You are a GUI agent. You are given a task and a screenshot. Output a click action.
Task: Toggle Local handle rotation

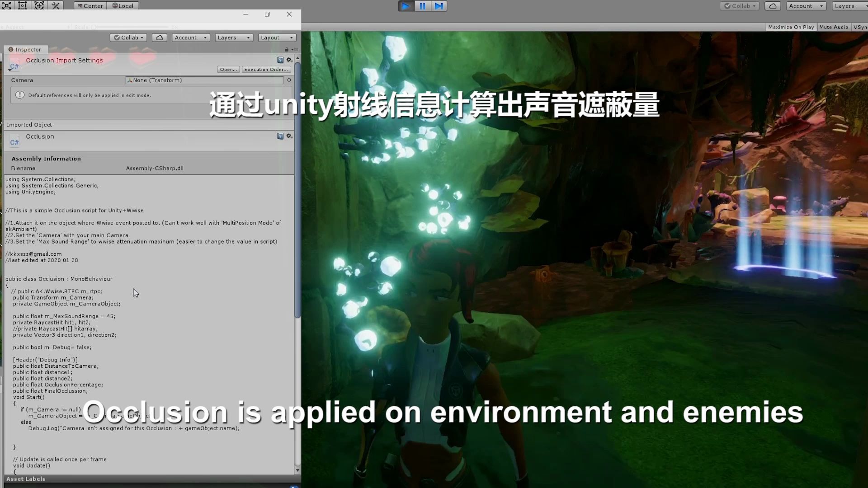point(123,5)
